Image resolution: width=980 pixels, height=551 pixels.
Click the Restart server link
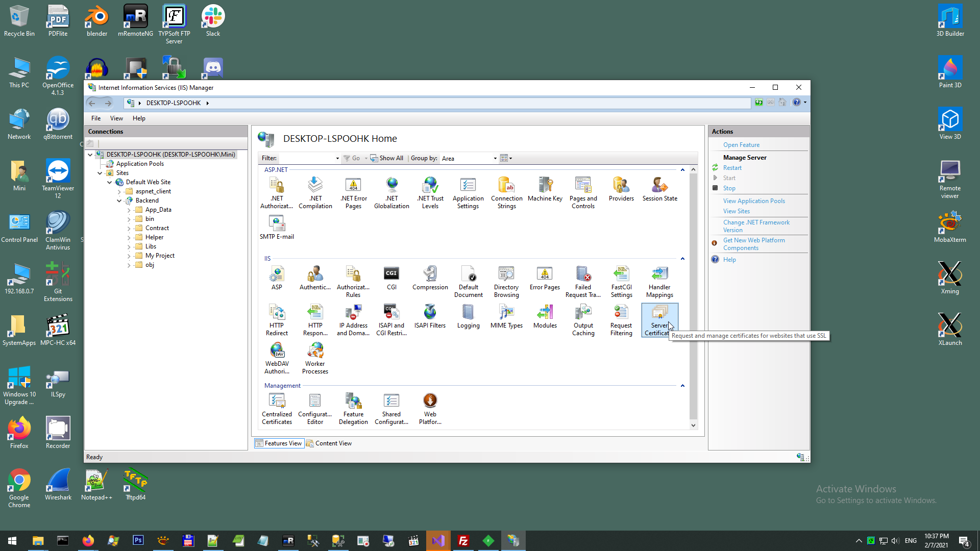point(732,168)
